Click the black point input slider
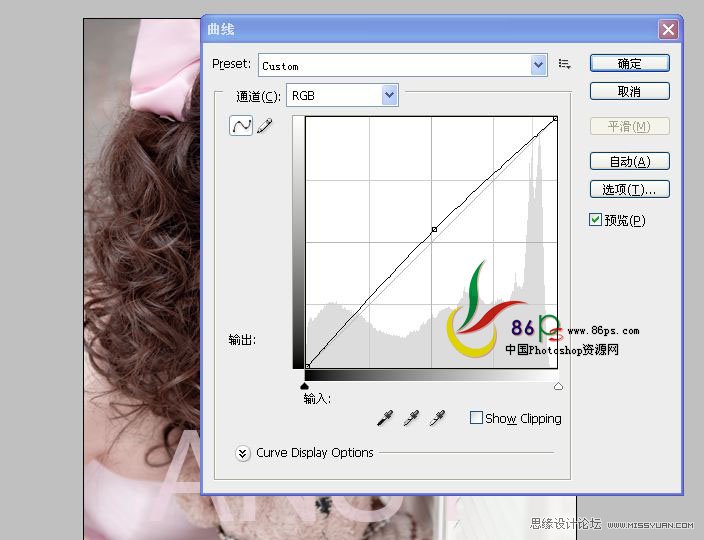The height and width of the screenshot is (540, 704). (x=304, y=386)
